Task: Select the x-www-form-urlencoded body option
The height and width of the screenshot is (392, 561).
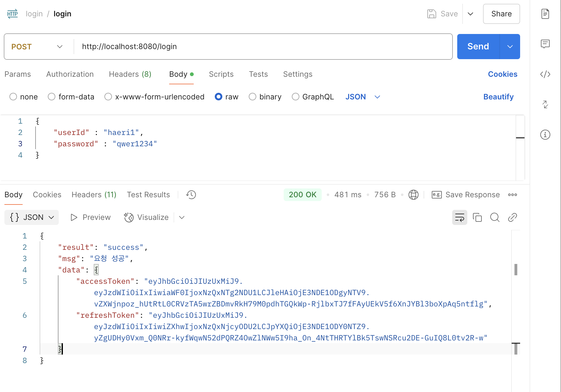Action: pos(108,97)
